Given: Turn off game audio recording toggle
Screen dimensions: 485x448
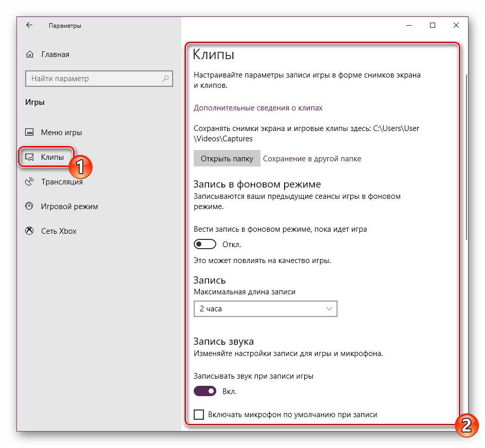Looking at the screenshot, I should click(204, 391).
